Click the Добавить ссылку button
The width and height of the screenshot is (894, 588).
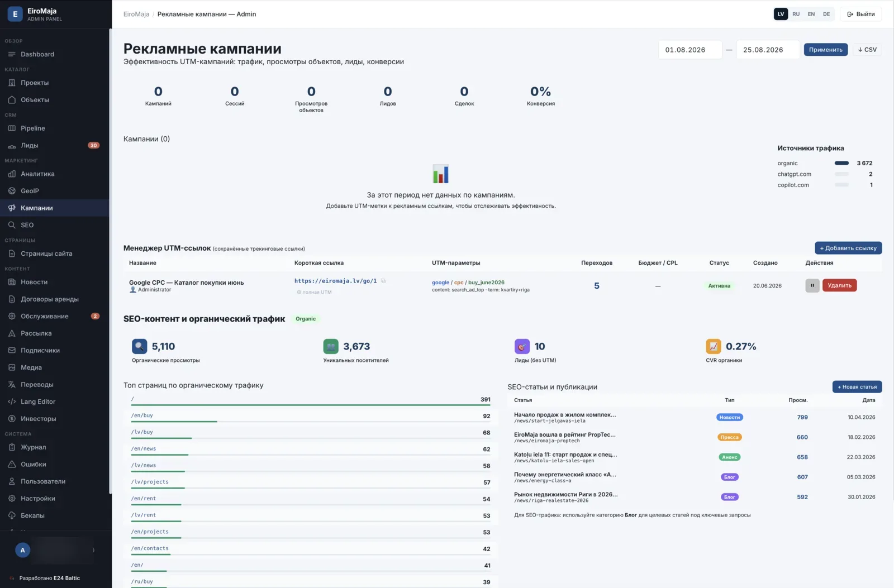pyautogui.click(x=848, y=248)
